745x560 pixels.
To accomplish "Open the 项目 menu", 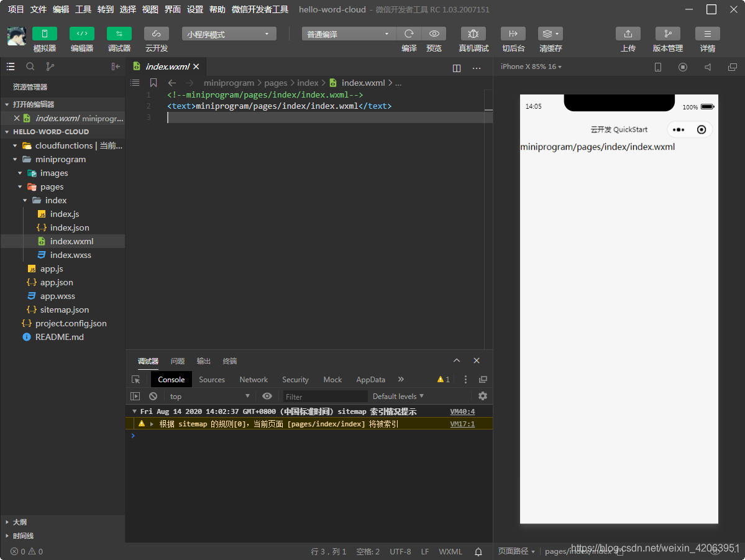I will [16, 9].
